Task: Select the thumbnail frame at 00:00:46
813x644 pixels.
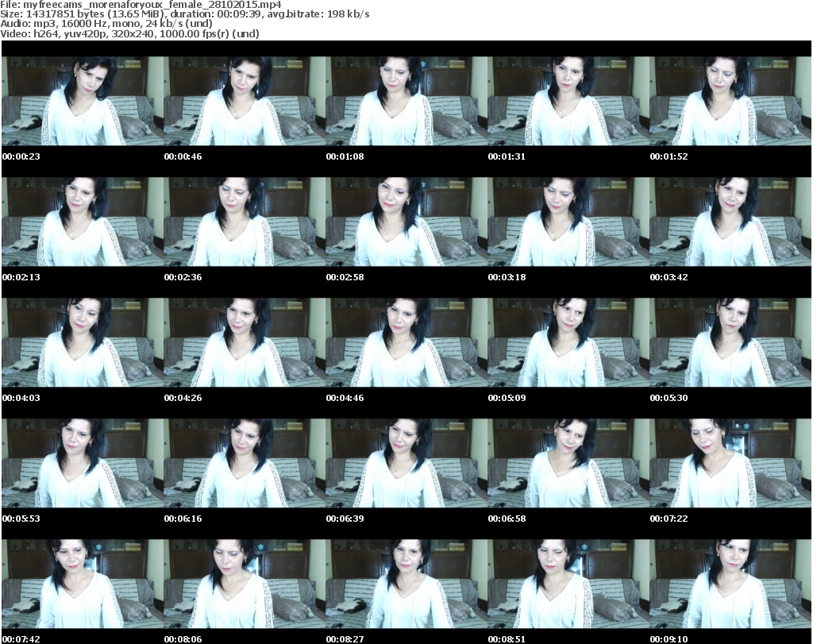Action: click(x=245, y=101)
